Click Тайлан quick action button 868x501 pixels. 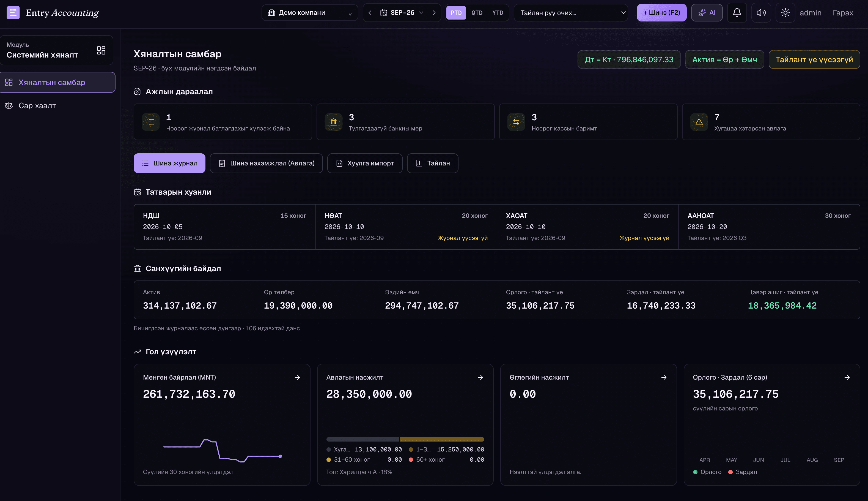tap(432, 163)
